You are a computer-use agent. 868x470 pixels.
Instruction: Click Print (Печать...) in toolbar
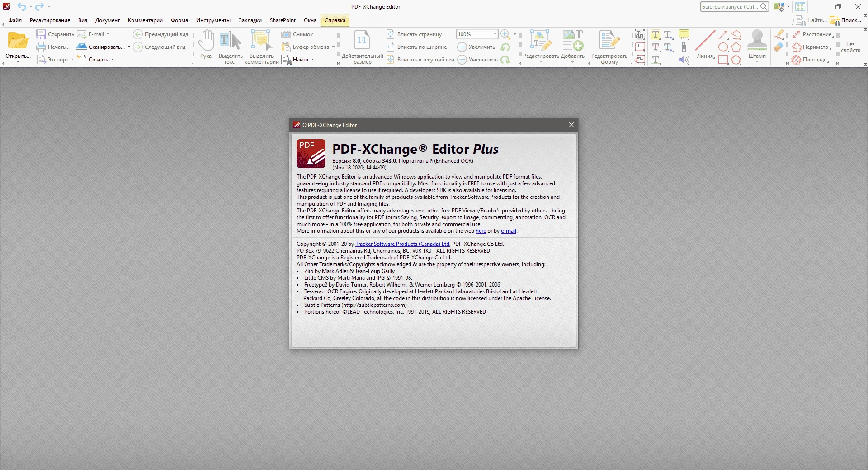(x=53, y=47)
